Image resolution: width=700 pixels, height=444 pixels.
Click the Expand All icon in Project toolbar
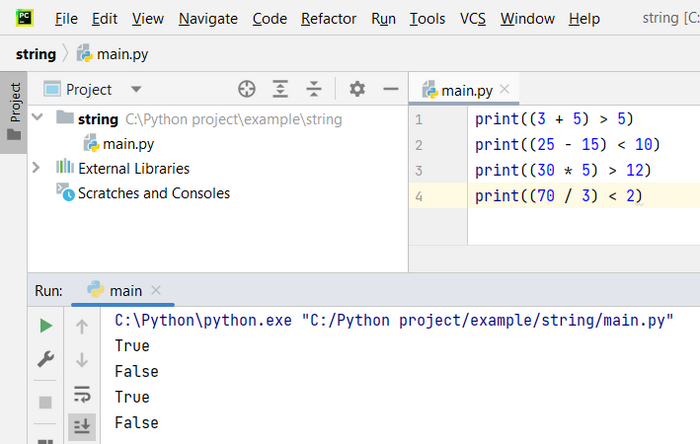[x=281, y=89]
